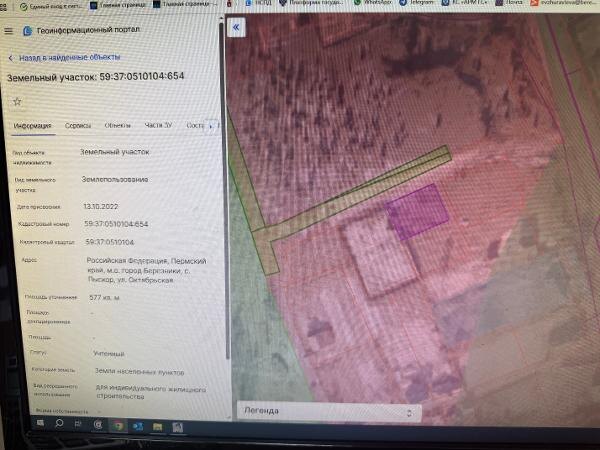Open Windows search in the taskbar

pyautogui.click(x=59, y=423)
